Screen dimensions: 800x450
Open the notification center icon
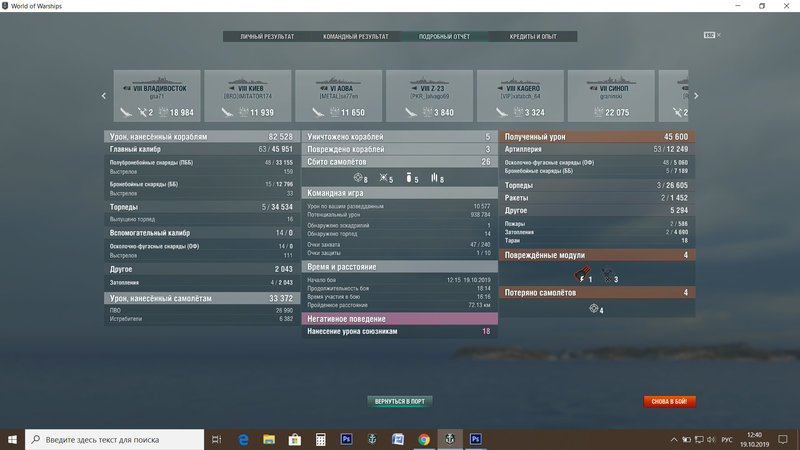point(783,439)
